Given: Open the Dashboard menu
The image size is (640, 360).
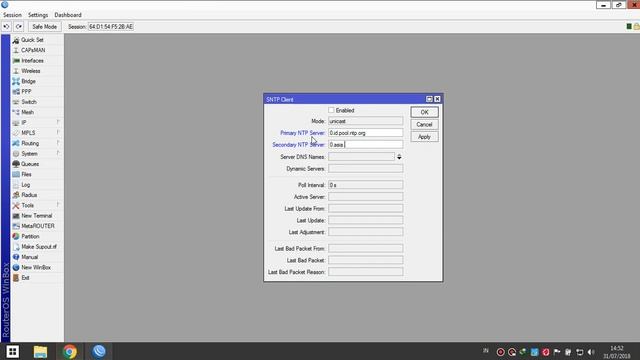Looking at the screenshot, I should pyautogui.click(x=68, y=15).
